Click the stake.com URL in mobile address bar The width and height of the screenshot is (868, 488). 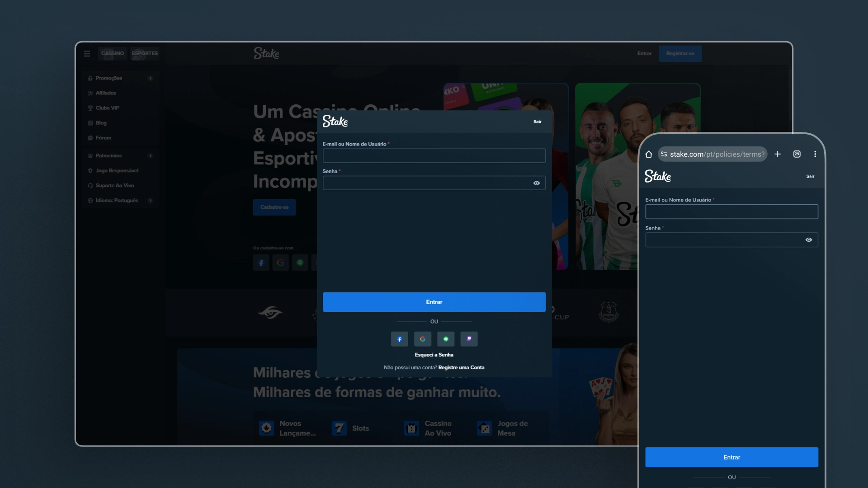click(x=717, y=154)
